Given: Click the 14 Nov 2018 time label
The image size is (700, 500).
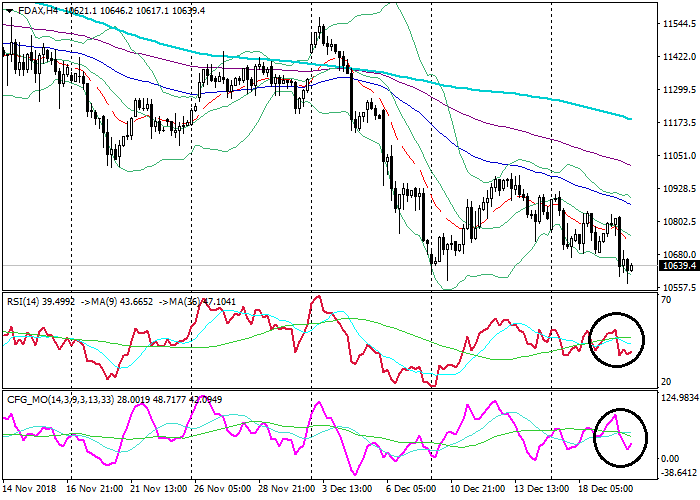Looking at the screenshot, I should [x=29, y=490].
